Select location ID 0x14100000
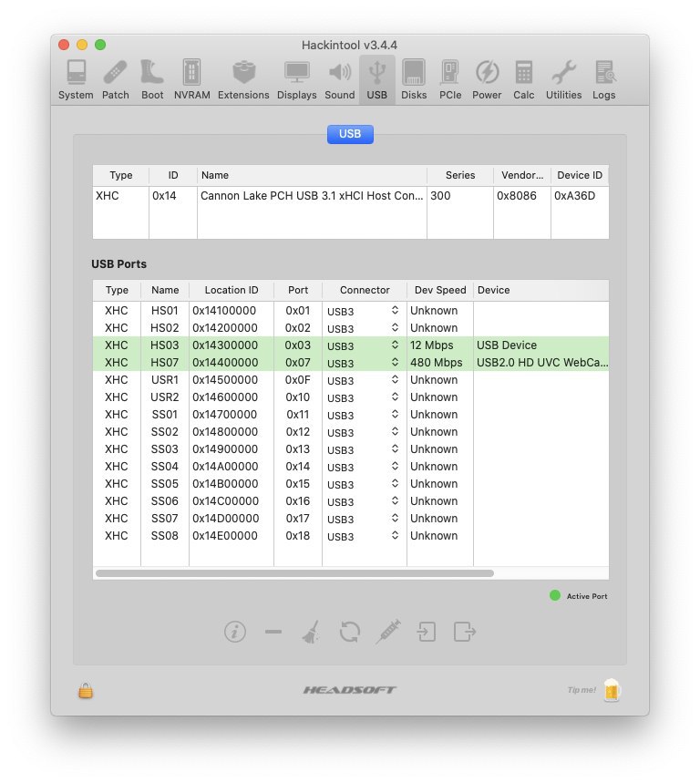 (x=224, y=311)
